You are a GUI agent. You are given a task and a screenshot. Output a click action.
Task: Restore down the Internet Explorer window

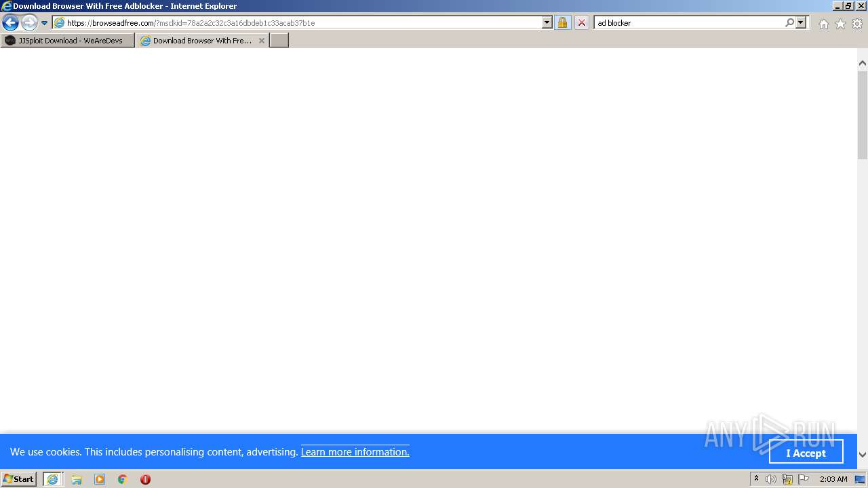pyautogui.click(x=848, y=6)
